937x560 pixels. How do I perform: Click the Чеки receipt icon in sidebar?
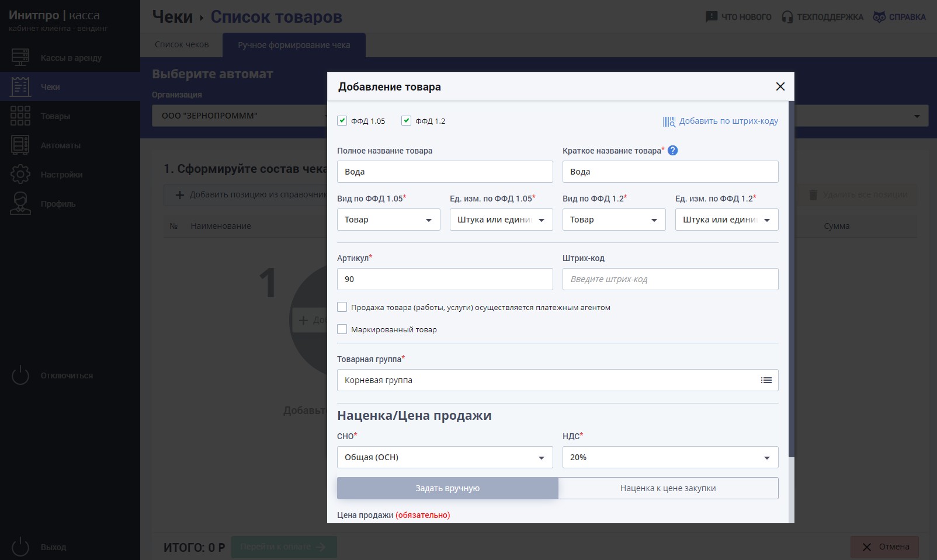pos(20,86)
